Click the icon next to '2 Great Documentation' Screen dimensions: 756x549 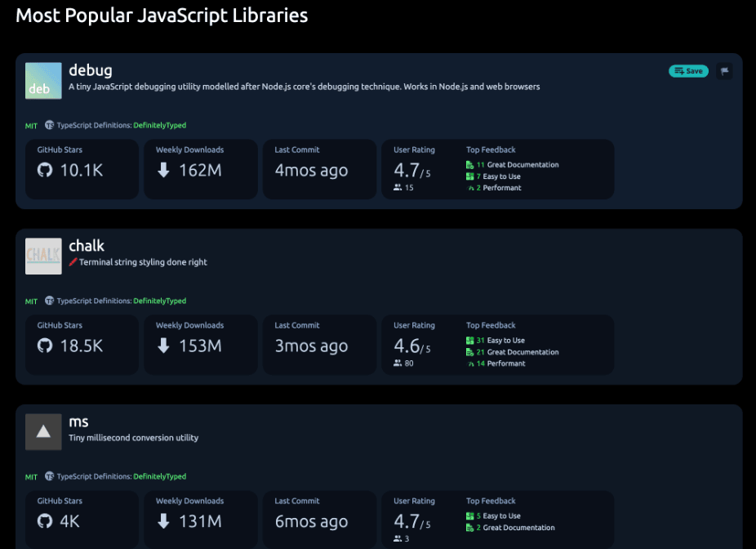click(469, 528)
